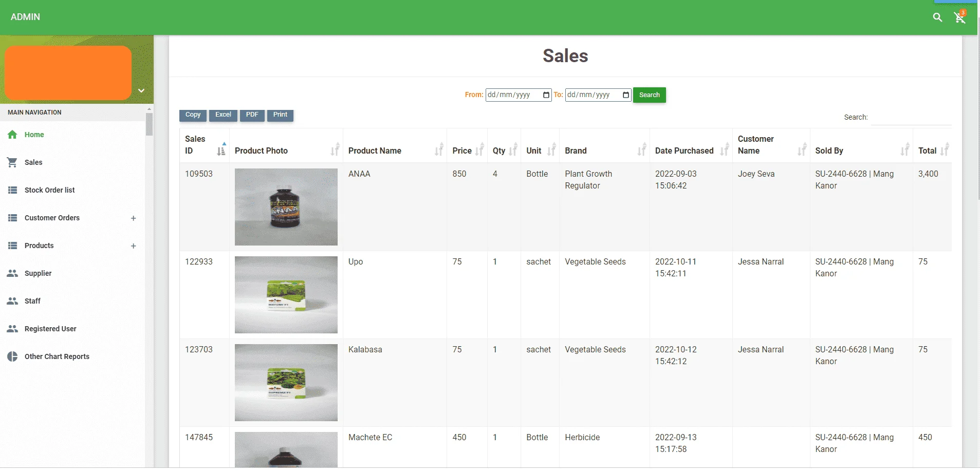Select date 2022-10-11 15:42:11

click(x=676, y=268)
